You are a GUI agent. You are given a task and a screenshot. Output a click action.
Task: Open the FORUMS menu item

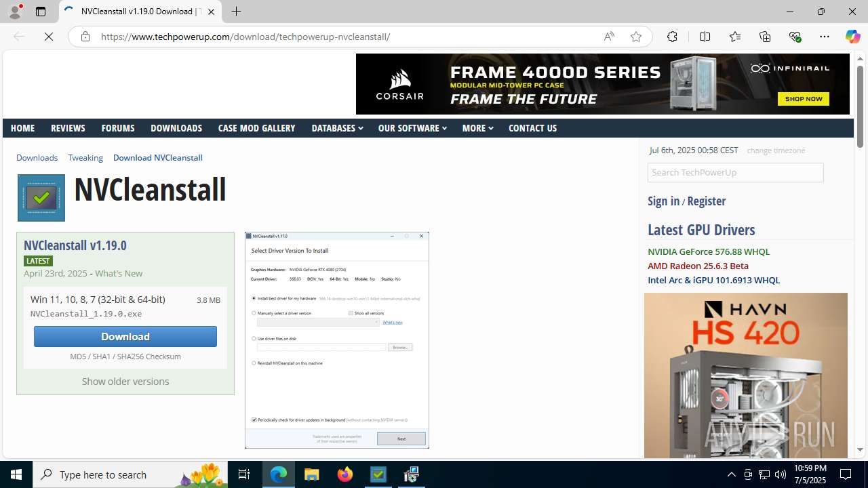tap(118, 128)
